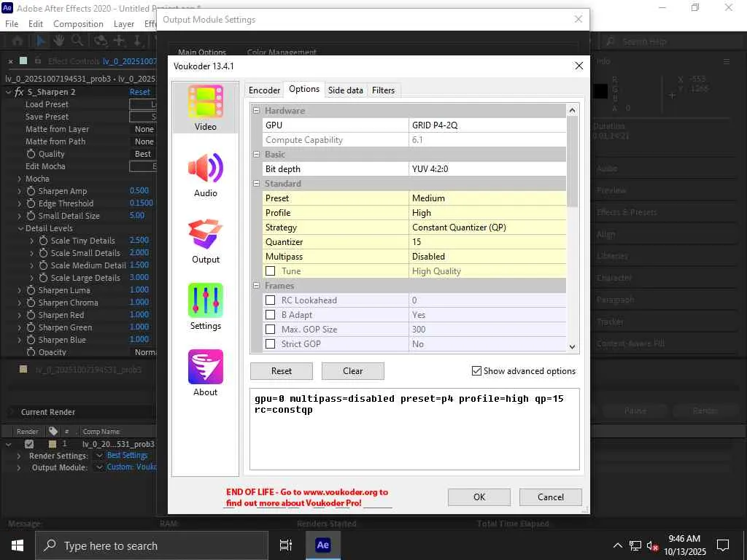The width and height of the screenshot is (747, 560).
Task: Switch to the Filters tab
Action: (x=384, y=90)
